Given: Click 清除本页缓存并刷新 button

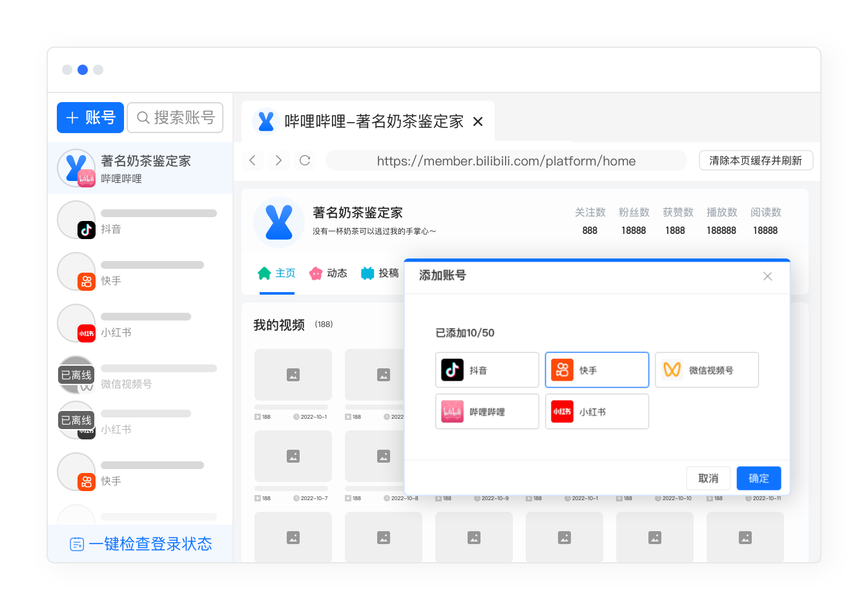Looking at the screenshot, I should click(x=756, y=160).
